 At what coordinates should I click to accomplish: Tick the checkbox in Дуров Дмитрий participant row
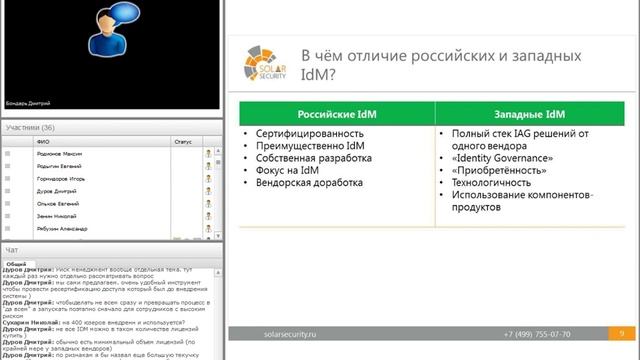point(7,191)
